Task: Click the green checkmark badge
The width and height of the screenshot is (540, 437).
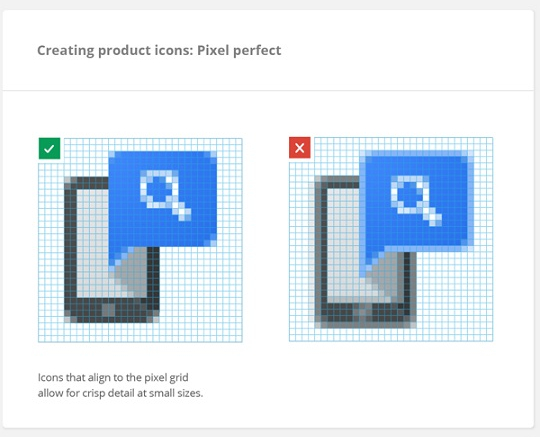Action: (50, 148)
